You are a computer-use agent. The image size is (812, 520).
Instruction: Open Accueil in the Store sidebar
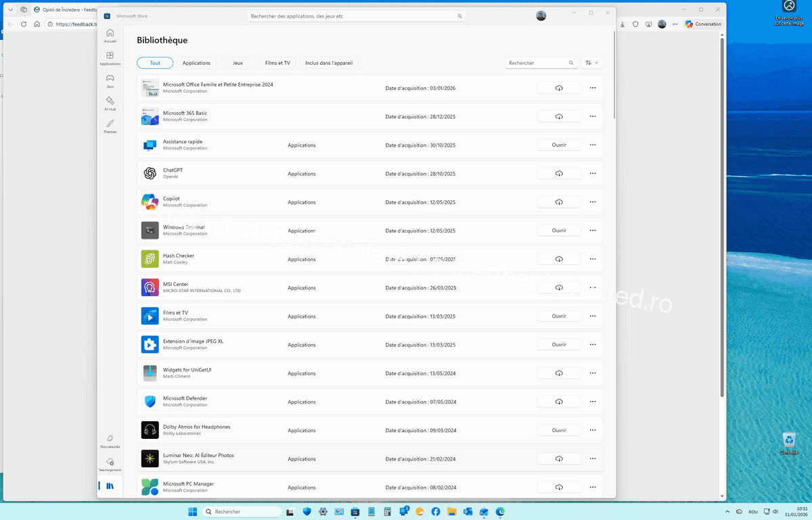110,35
